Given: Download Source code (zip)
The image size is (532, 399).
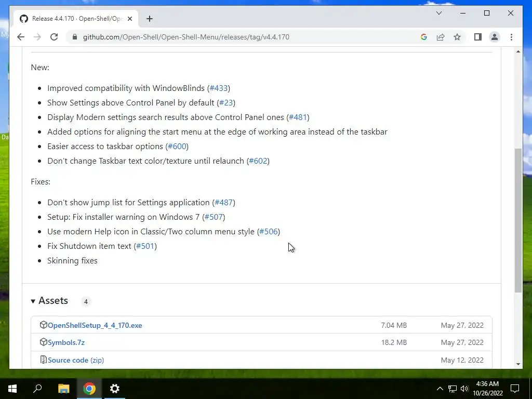Looking at the screenshot, I should (x=76, y=361).
